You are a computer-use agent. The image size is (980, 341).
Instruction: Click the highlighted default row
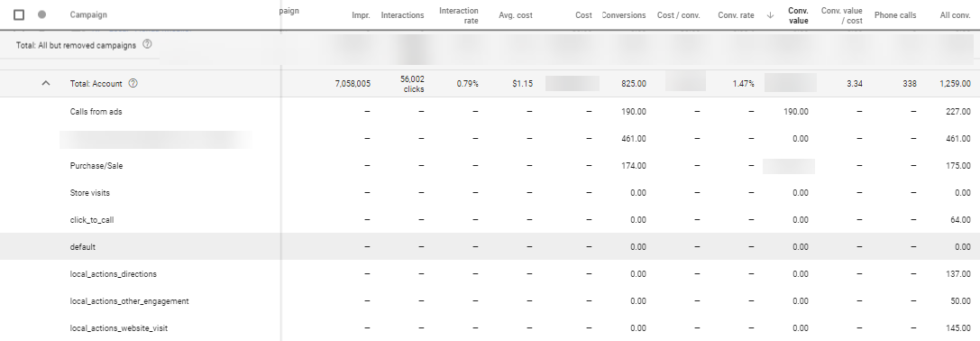[490, 246]
